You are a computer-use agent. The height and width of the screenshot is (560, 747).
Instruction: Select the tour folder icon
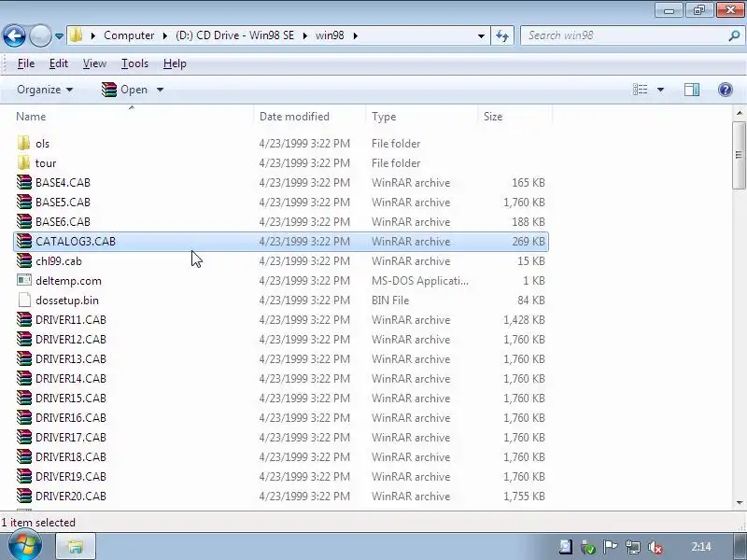pyautogui.click(x=24, y=162)
